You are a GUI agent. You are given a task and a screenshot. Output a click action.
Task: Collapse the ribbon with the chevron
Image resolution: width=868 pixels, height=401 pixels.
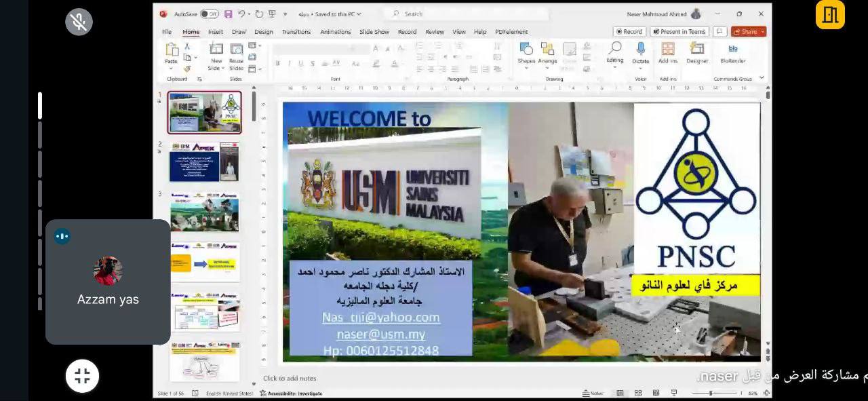point(762,78)
